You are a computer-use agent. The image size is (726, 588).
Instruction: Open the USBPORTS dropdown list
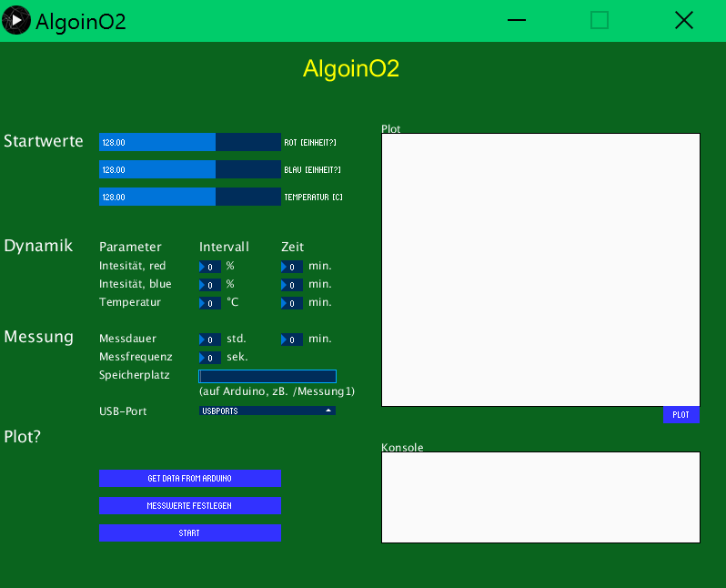click(267, 411)
